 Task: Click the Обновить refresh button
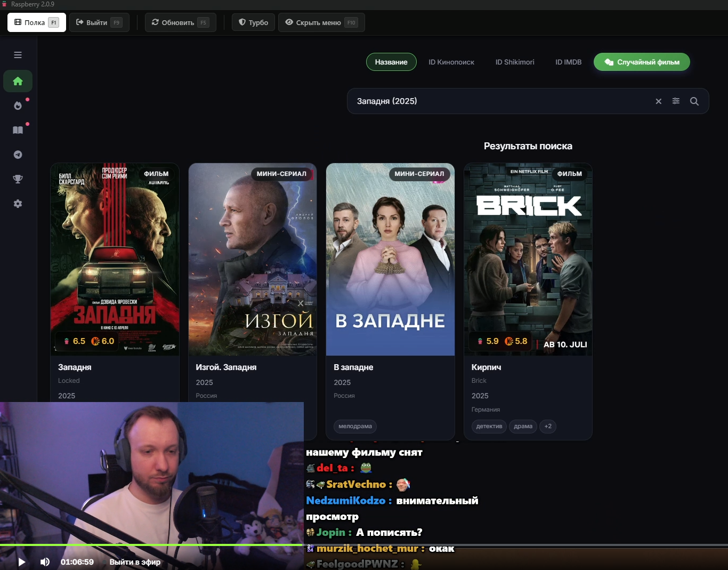click(x=181, y=22)
